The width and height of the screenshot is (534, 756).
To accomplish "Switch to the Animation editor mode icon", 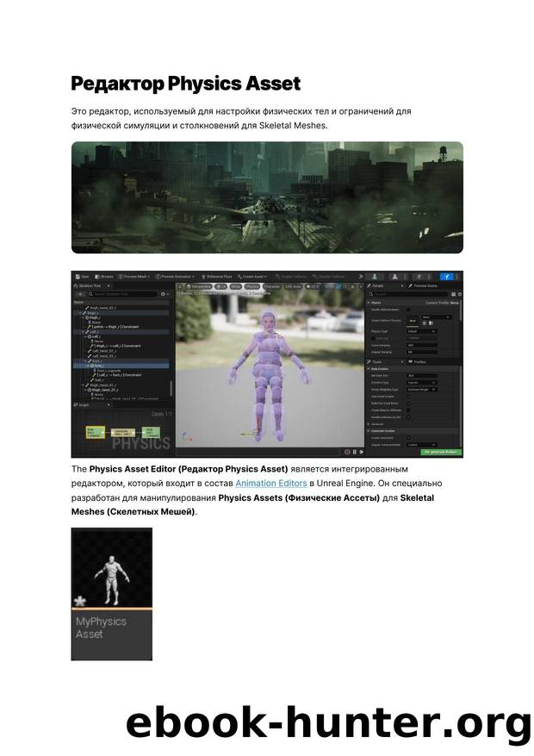I will 419,277.
